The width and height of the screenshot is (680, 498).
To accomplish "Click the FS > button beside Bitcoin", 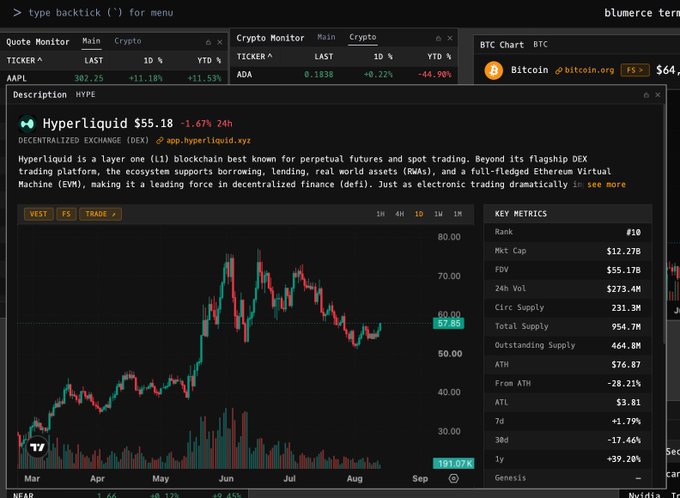I will [635, 70].
